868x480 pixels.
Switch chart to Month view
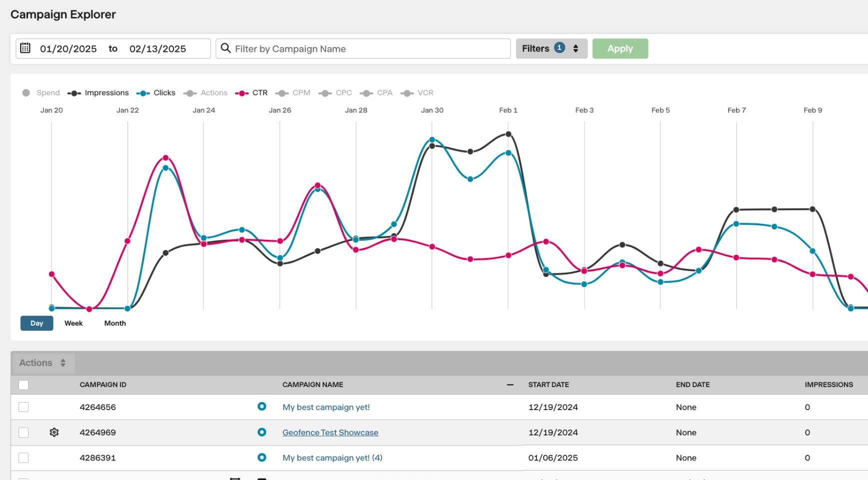[x=115, y=323]
